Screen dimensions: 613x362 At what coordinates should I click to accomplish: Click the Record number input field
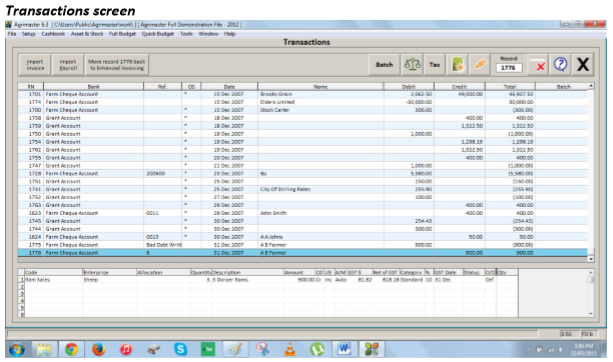[x=509, y=68]
